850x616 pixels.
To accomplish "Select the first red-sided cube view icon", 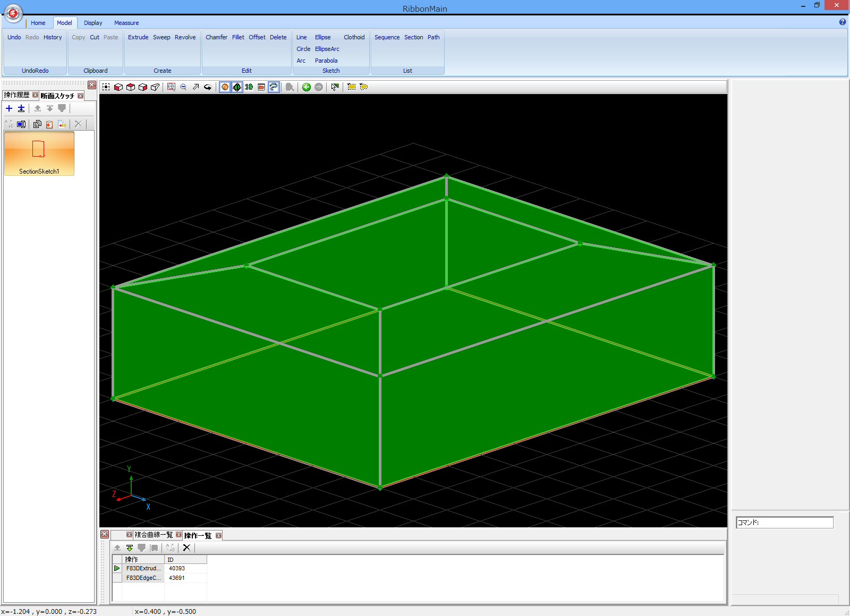I will (118, 87).
